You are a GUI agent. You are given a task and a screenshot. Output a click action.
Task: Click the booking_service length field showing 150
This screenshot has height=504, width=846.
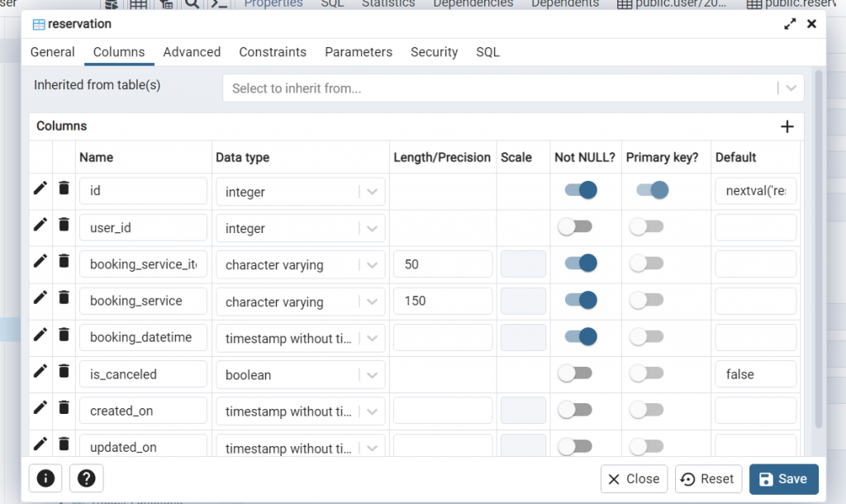coord(443,302)
